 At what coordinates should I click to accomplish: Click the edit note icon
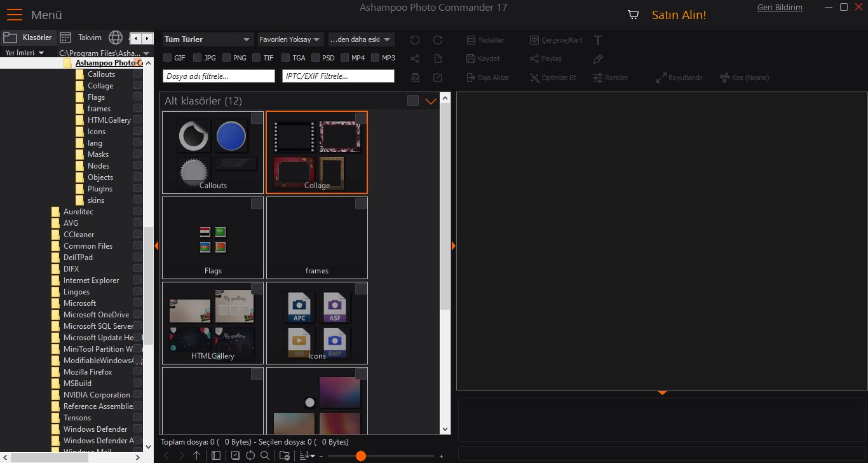tap(438, 78)
